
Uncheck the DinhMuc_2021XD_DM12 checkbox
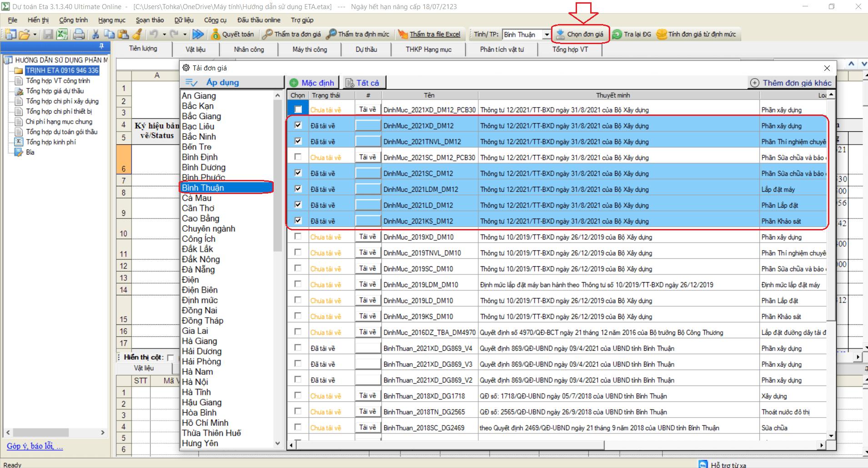298,125
